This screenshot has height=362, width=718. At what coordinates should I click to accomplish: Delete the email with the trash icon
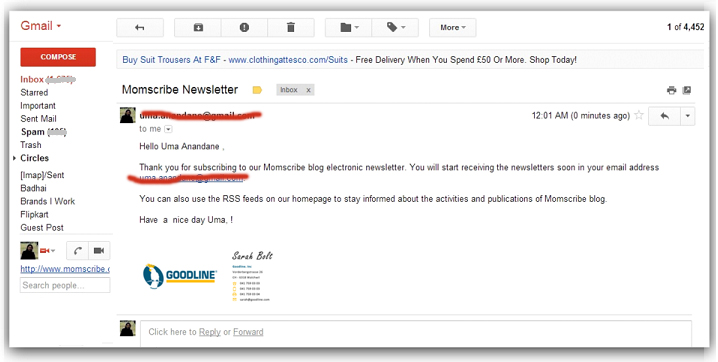point(291,27)
